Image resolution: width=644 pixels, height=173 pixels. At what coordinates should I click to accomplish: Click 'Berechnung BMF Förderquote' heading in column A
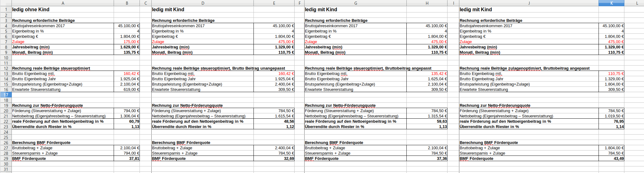tap(41, 143)
